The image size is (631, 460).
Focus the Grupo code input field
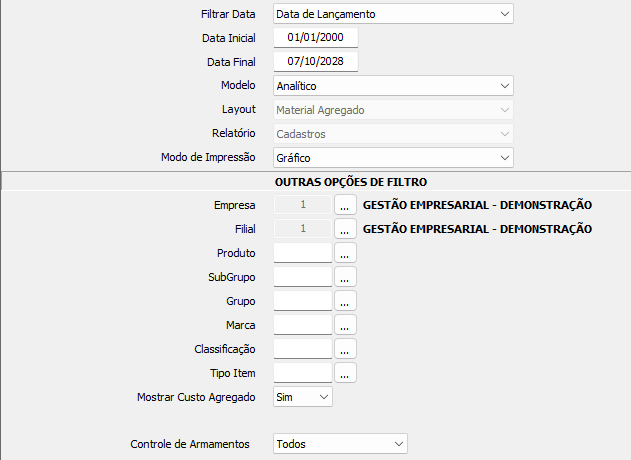[x=302, y=301]
